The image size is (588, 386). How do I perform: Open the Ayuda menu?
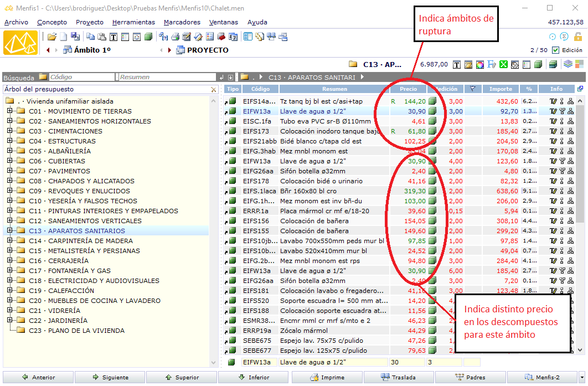(x=257, y=22)
